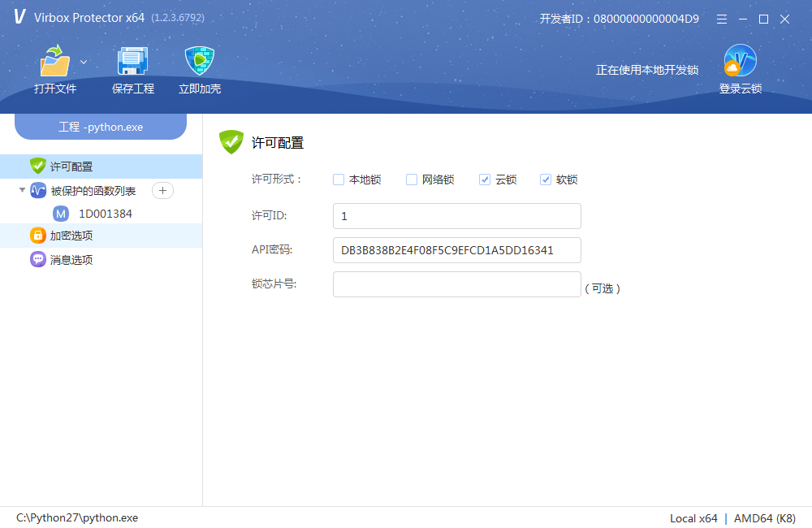Click the 正在使用本地开发锁 status text

647,70
